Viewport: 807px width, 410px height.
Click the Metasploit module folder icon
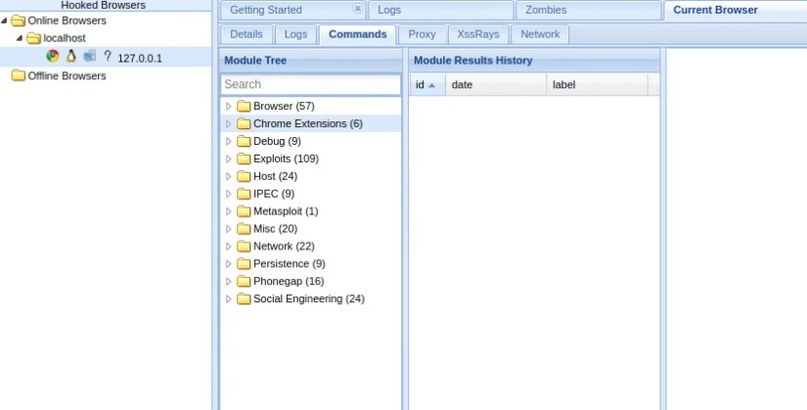(x=243, y=211)
